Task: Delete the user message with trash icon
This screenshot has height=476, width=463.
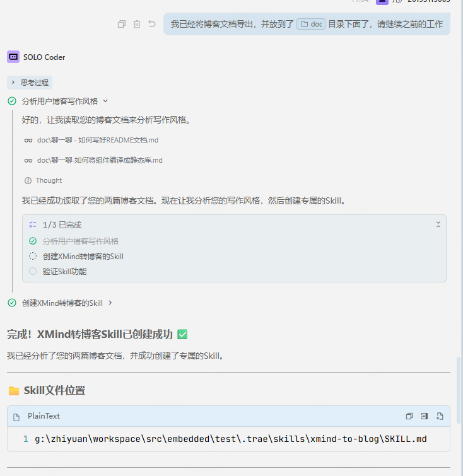Action: pos(137,24)
